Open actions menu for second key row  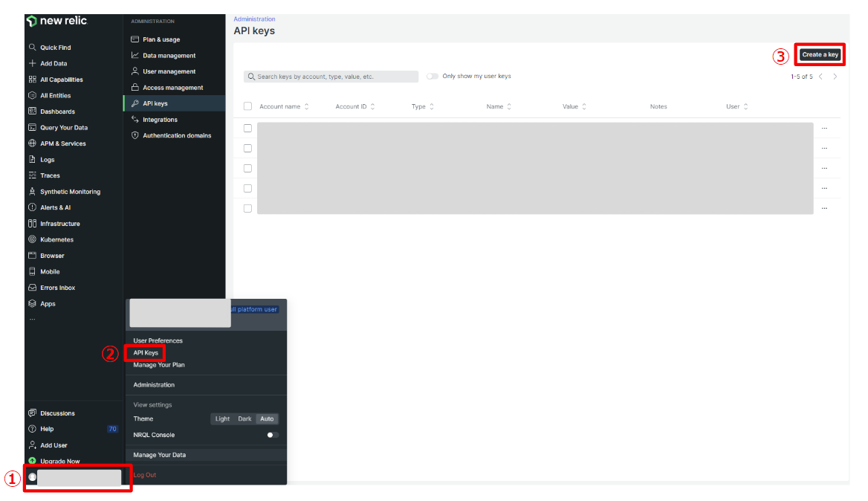pos(824,149)
